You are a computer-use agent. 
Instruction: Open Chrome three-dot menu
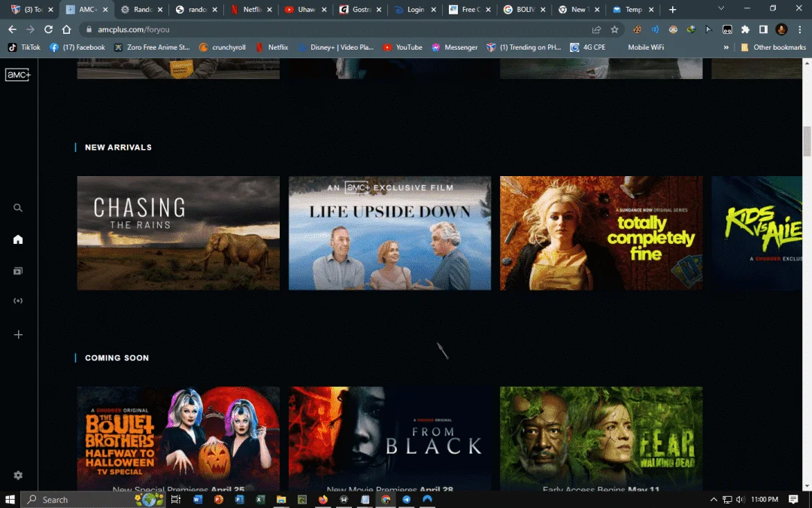click(x=800, y=29)
